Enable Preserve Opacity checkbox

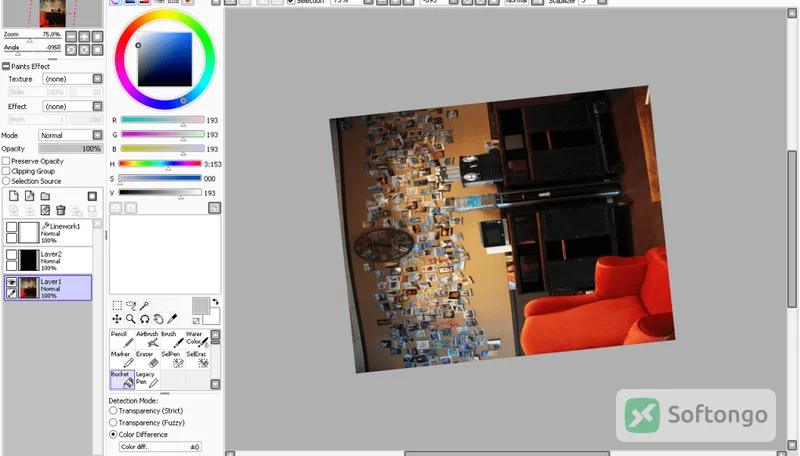[6, 161]
